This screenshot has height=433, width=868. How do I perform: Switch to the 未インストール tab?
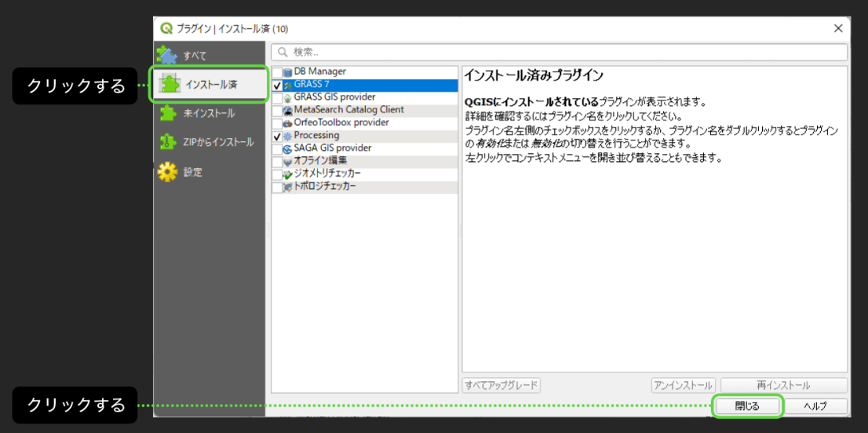coord(210,113)
